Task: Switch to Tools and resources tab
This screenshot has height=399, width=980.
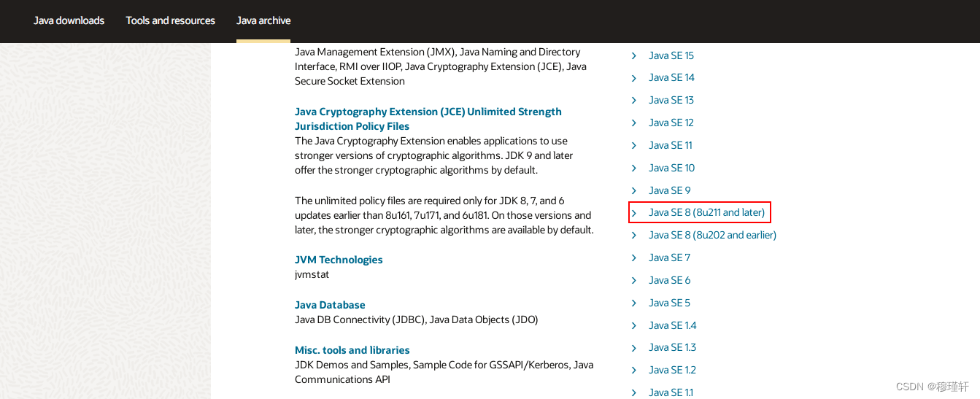Action: coord(171,20)
